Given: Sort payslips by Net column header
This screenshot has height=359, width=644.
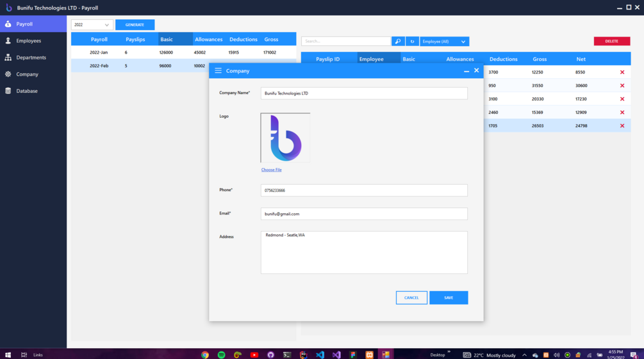Looking at the screenshot, I should coord(581,59).
